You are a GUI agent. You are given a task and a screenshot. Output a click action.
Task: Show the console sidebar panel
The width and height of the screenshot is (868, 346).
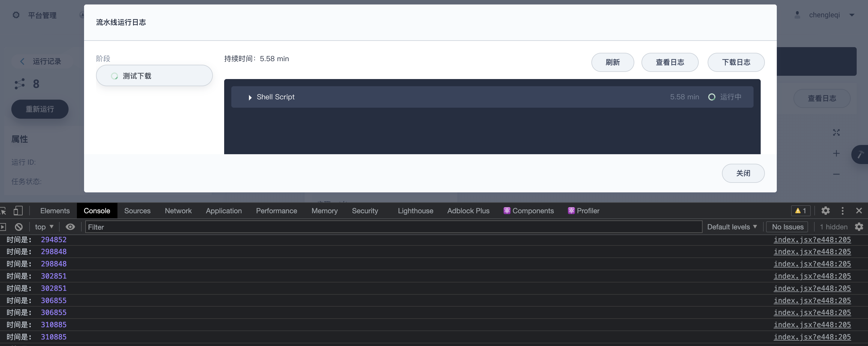pos(3,227)
